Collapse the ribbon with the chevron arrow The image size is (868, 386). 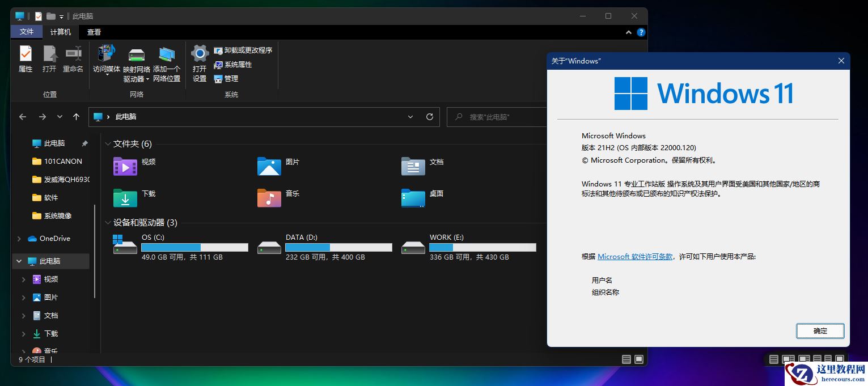pos(628,32)
